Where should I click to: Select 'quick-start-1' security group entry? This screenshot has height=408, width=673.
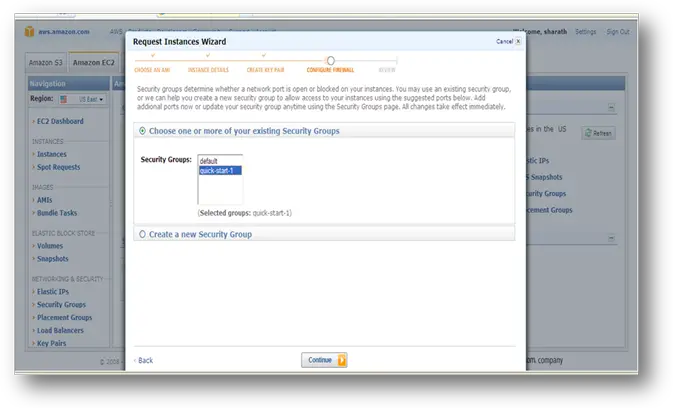(x=220, y=171)
